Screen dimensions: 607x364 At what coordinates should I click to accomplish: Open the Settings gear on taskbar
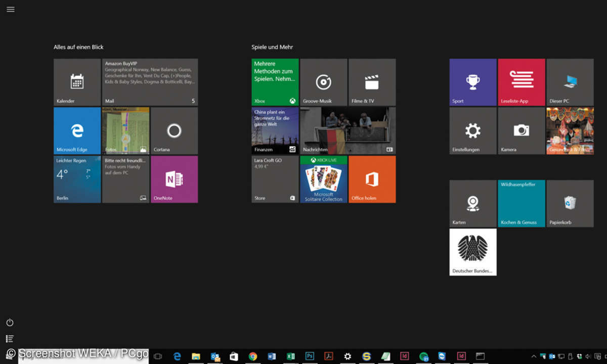[x=348, y=356]
